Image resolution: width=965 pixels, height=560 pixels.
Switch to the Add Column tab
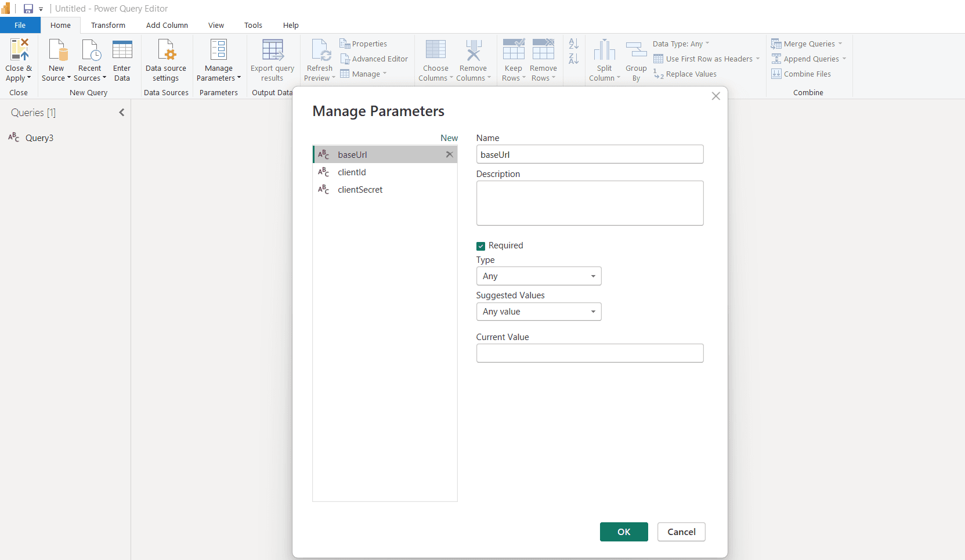(x=167, y=25)
